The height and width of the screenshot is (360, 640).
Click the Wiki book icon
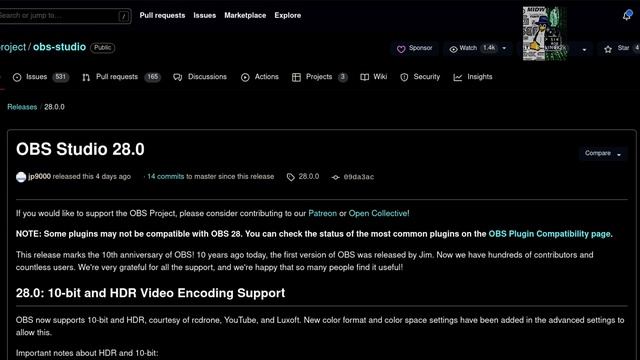[x=364, y=77]
